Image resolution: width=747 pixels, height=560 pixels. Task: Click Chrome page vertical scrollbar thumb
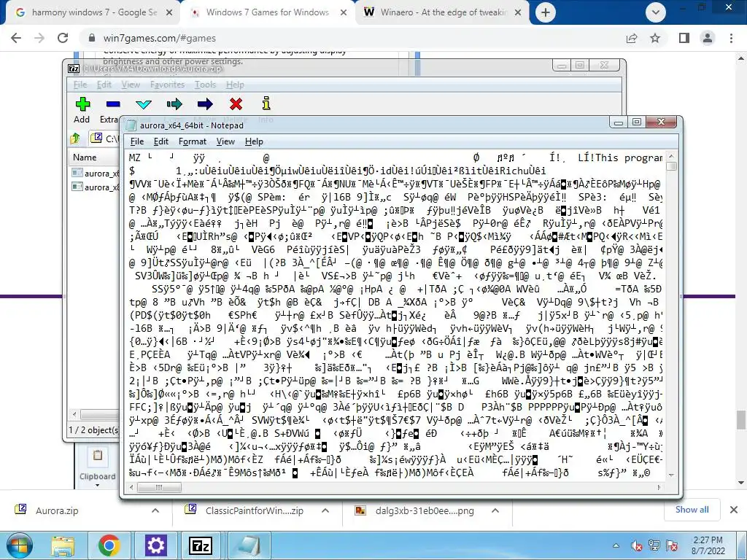(741, 420)
